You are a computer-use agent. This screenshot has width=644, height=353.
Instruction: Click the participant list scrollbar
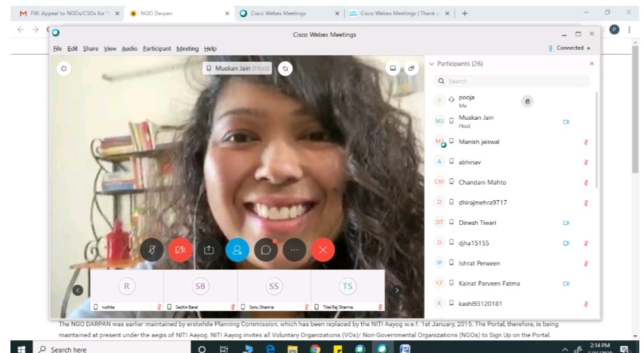click(596, 140)
